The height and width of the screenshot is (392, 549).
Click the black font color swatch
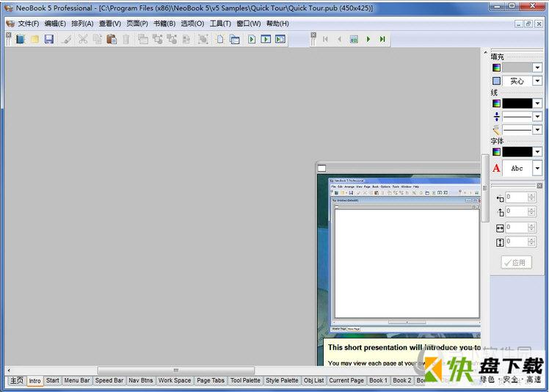[x=517, y=152]
